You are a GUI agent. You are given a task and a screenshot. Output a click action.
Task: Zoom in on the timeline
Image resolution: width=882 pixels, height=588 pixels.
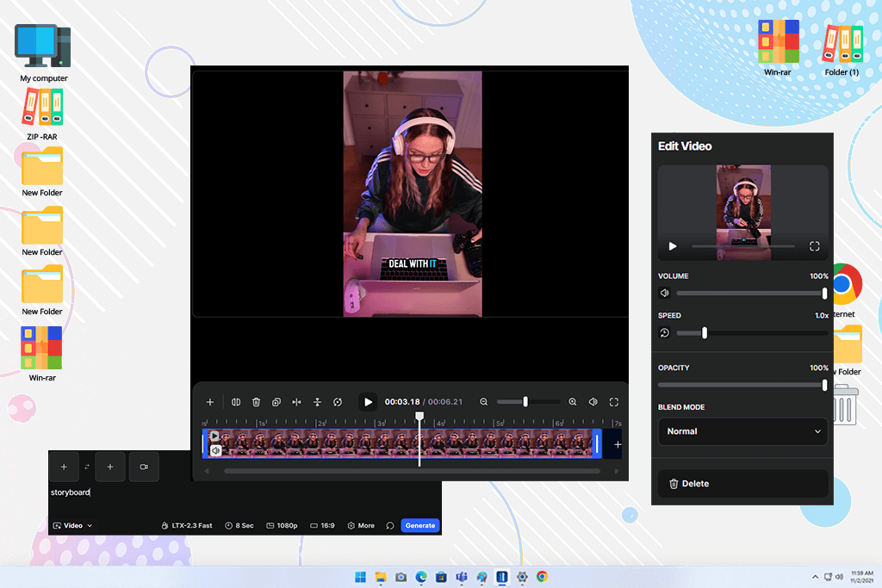coord(573,402)
